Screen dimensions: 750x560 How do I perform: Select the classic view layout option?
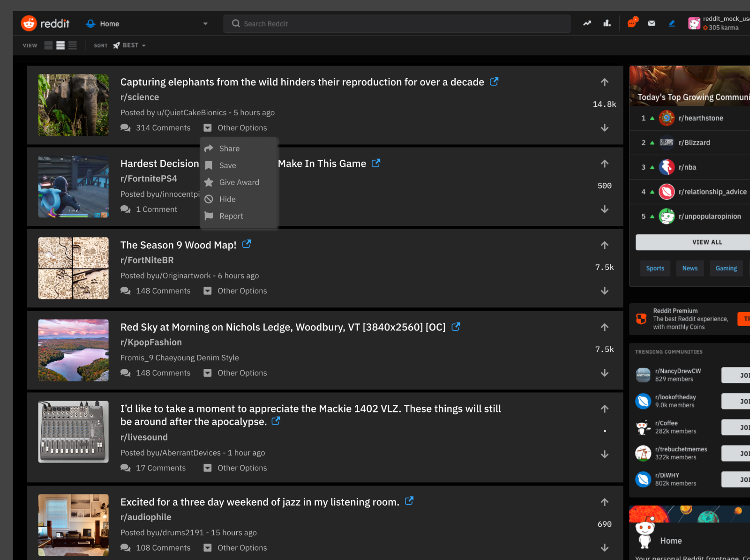point(60,45)
